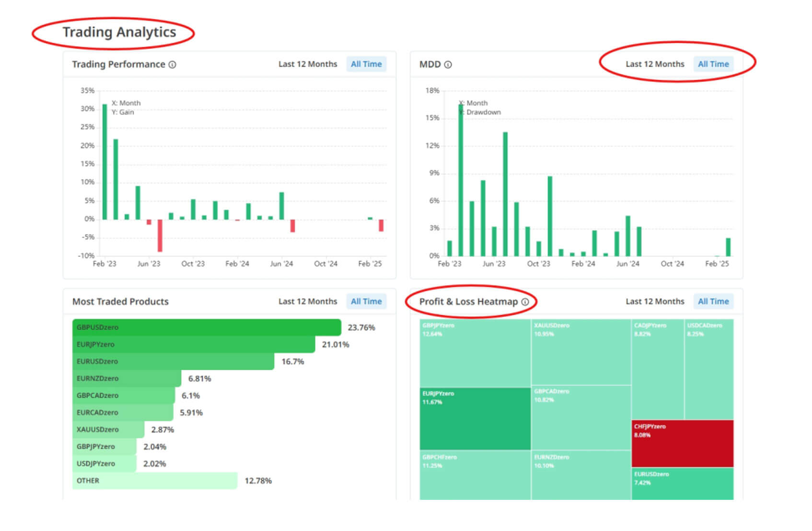Choose All Time in Most Traded Products
Viewport: 812px width, 531px height.
tap(366, 301)
